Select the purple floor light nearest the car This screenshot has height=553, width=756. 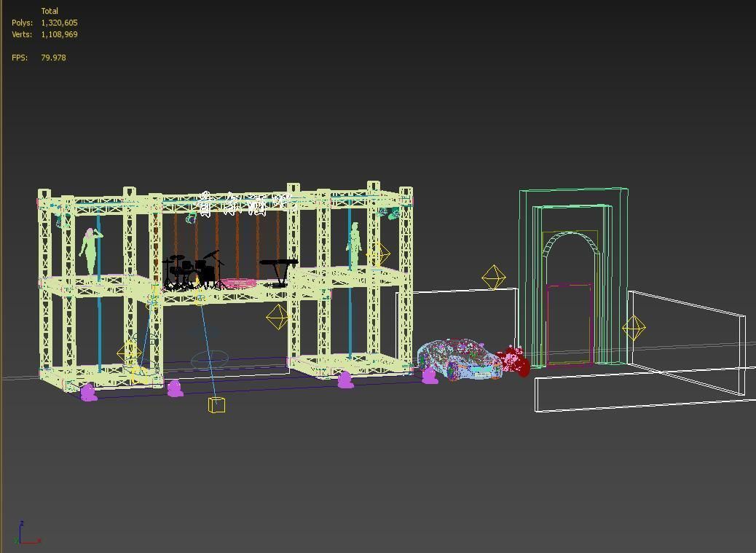(x=430, y=375)
